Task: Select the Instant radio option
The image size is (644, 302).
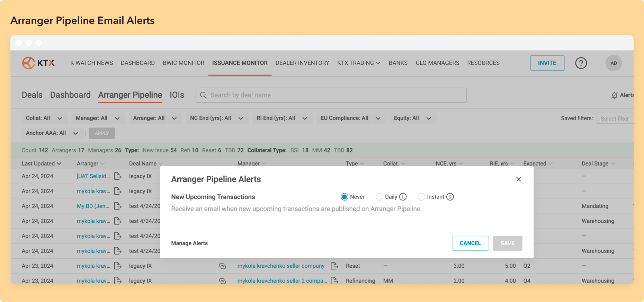Action: pos(421,197)
